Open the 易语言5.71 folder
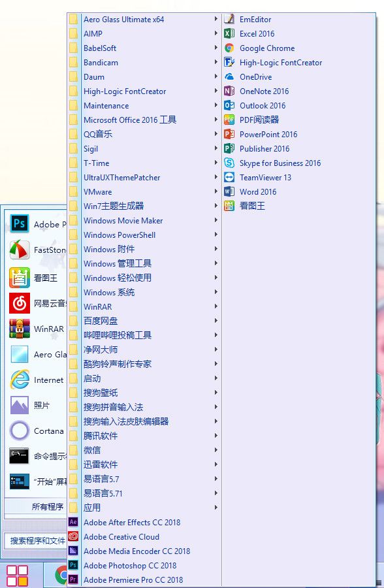 click(x=144, y=493)
